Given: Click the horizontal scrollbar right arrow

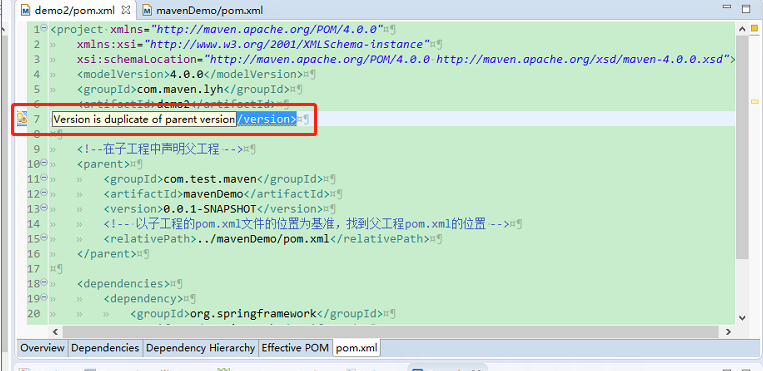Looking at the screenshot, I should pos(728,332).
